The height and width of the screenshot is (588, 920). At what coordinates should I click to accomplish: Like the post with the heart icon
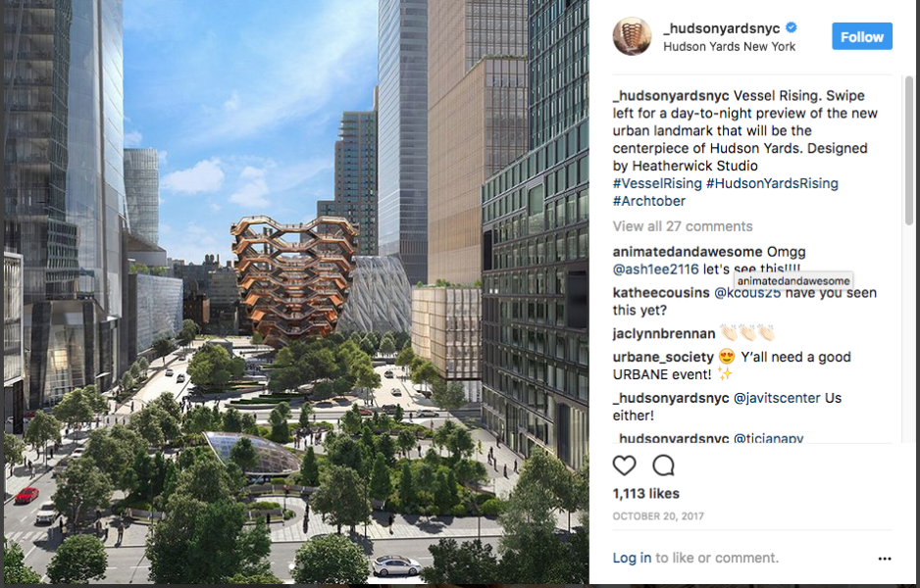[x=624, y=465]
